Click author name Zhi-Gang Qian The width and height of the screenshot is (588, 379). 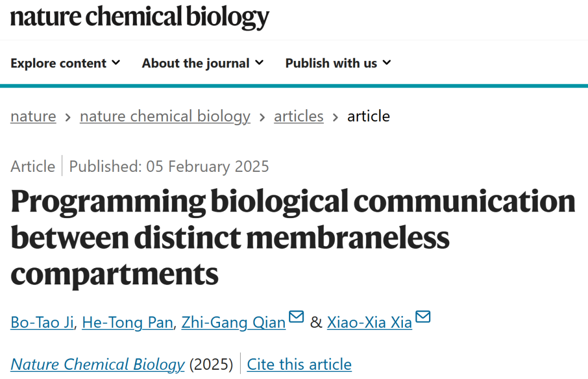click(x=233, y=322)
